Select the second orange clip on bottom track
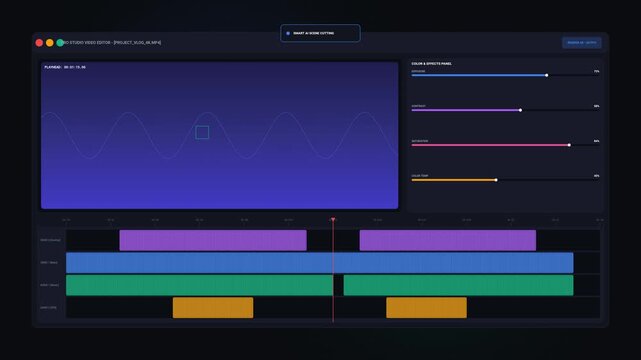Image resolution: width=641 pixels, height=360 pixels. [426, 308]
